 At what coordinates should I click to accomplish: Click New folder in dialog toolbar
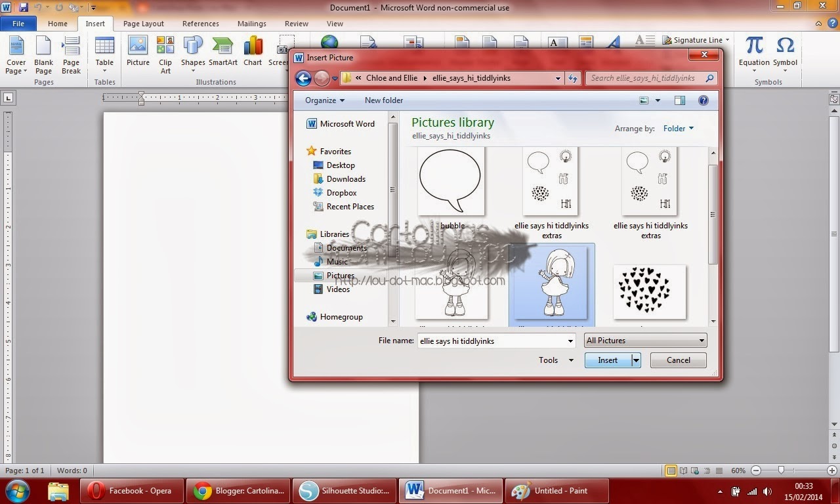(384, 100)
